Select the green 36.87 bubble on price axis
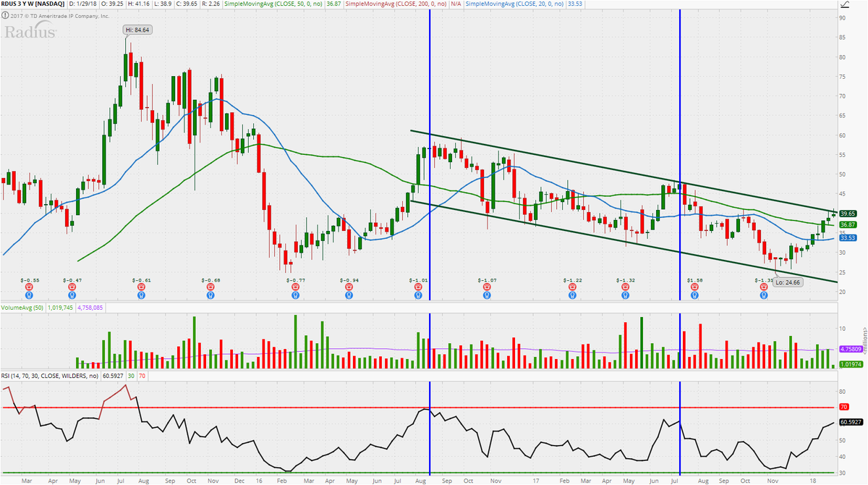 coord(849,225)
